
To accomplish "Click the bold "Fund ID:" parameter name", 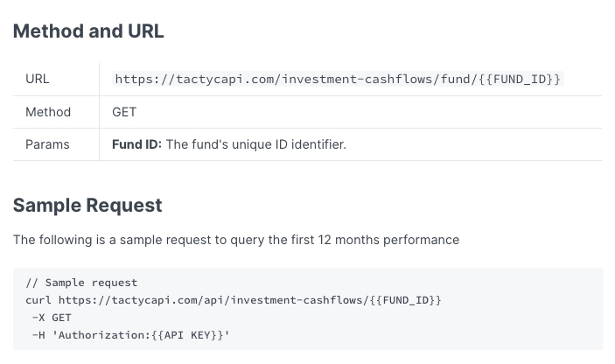I will (x=136, y=144).
